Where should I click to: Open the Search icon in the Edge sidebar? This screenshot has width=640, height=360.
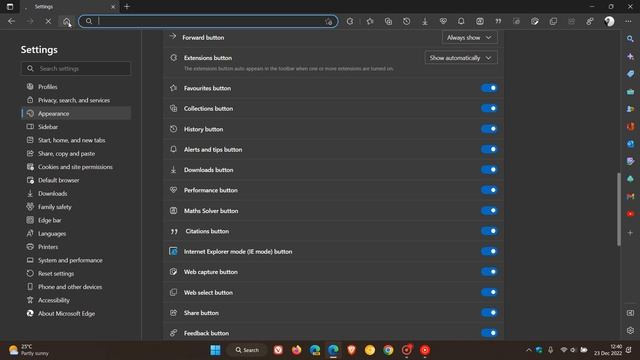(x=630, y=39)
